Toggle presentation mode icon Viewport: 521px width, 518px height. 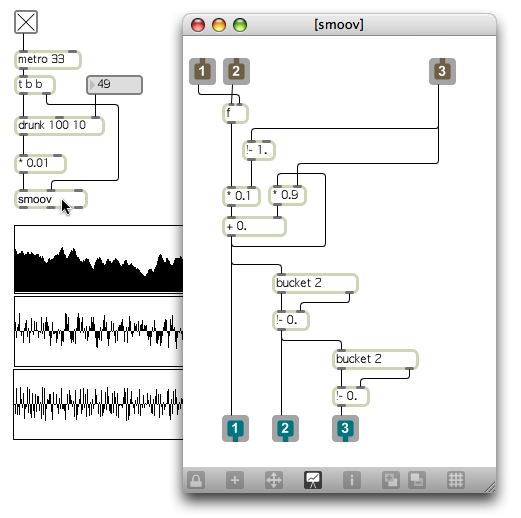pos(313,480)
